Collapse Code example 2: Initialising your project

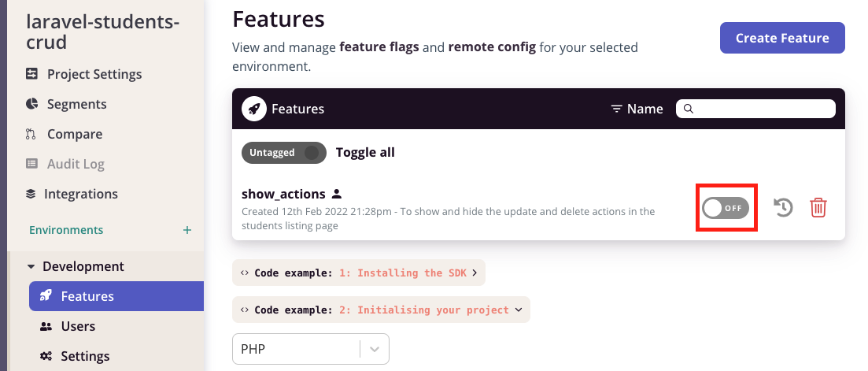pyautogui.click(x=382, y=310)
